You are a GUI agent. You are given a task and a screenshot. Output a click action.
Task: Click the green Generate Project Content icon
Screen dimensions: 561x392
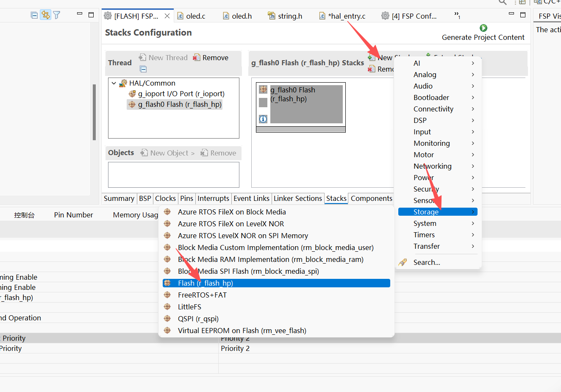(483, 28)
